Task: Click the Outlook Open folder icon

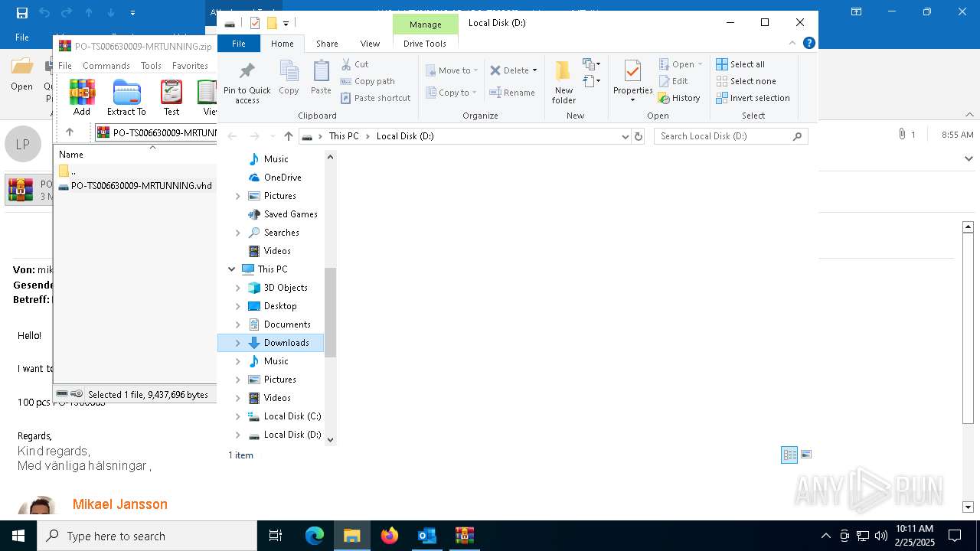Action: (x=21, y=74)
